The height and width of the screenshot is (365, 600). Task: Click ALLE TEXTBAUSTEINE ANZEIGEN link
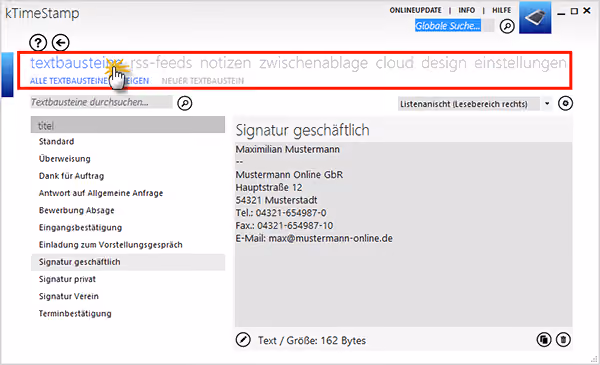(x=90, y=81)
